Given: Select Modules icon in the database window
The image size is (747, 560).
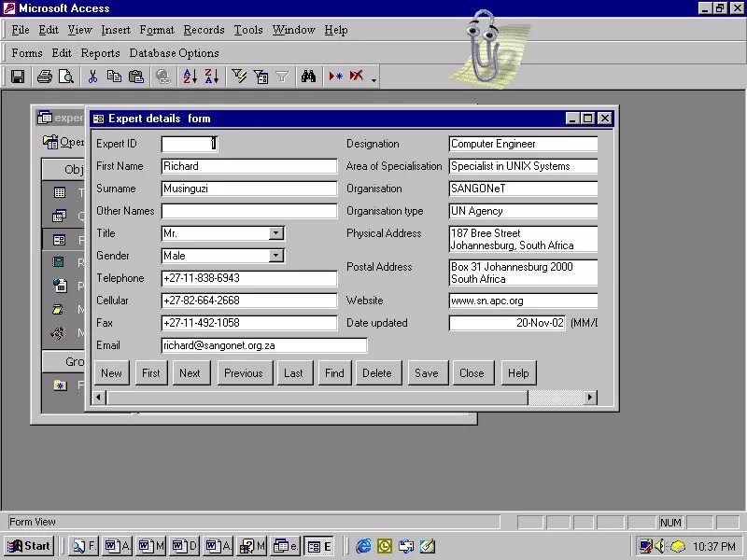Looking at the screenshot, I should (58, 332).
